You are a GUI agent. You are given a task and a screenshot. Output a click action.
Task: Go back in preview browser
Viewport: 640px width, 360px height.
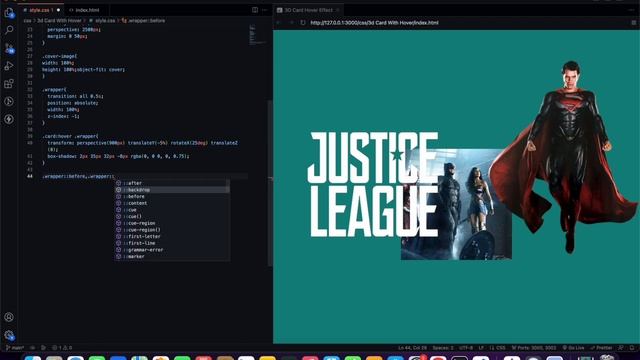tap(279, 23)
